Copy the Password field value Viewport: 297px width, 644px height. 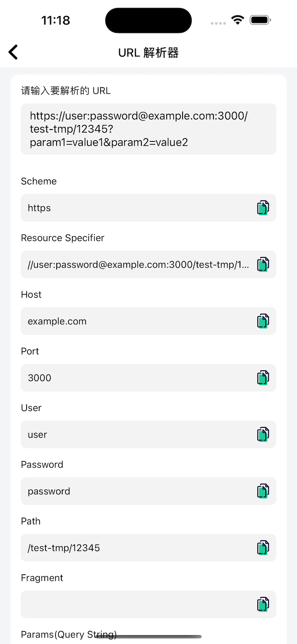pyautogui.click(x=263, y=491)
